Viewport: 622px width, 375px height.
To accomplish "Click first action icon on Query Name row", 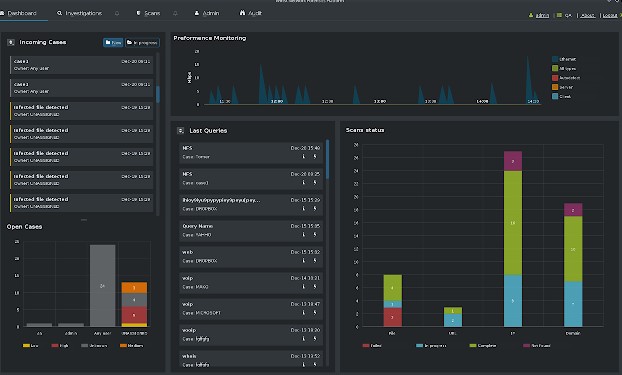I will tap(304, 235).
